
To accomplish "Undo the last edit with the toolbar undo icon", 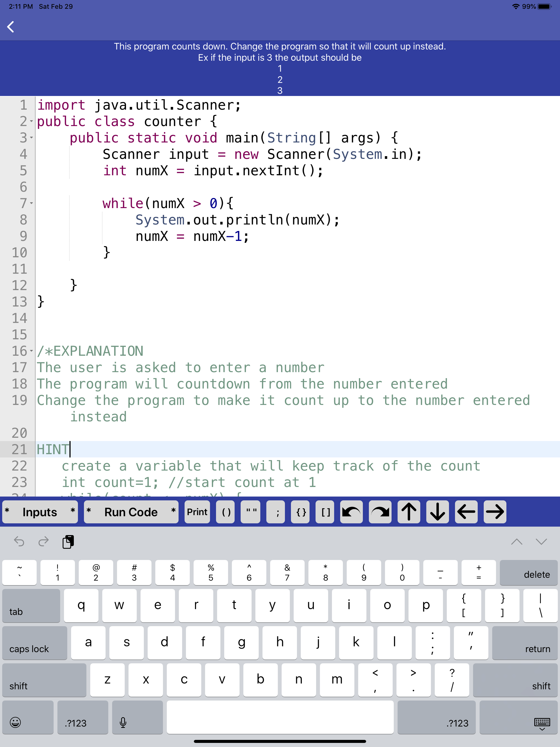I will [x=351, y=512].
